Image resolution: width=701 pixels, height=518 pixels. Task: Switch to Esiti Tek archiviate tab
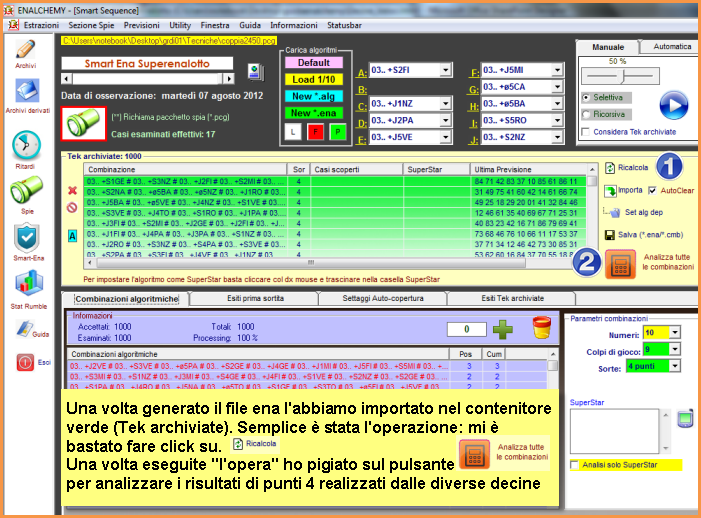pyautogui.click(x=512, y=298)
